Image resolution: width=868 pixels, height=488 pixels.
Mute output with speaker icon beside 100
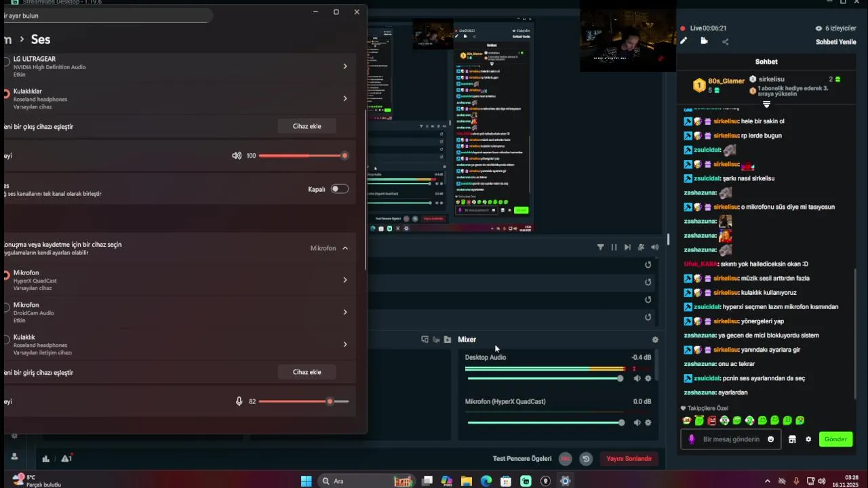click(237, 156)
